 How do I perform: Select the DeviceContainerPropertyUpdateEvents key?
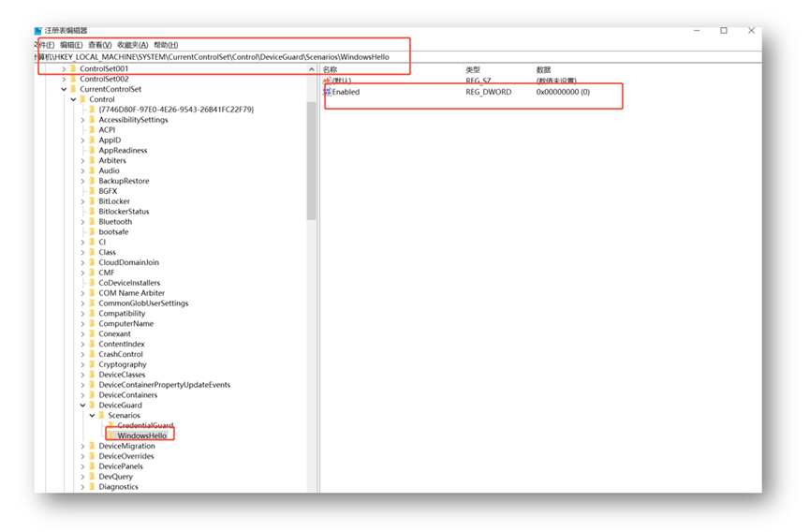[x=164, y=385]
